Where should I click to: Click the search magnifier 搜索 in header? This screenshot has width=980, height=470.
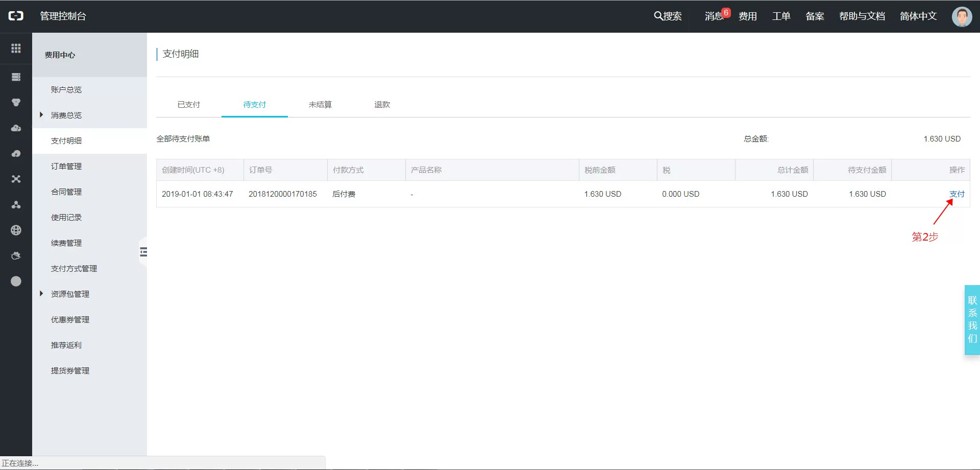(x=668, y=16)
